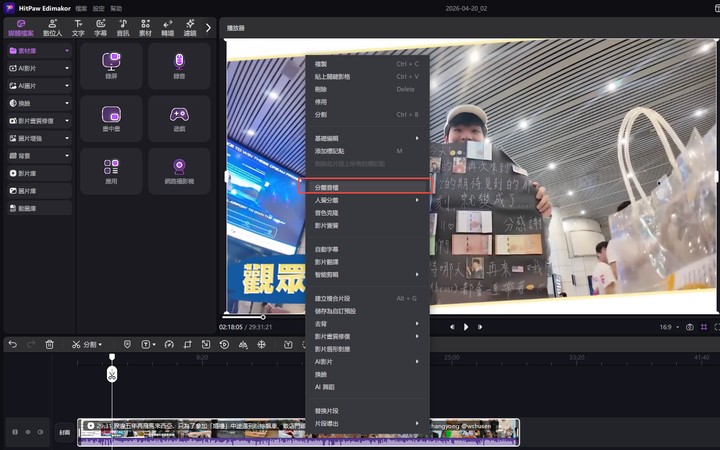Open the 去背 background removal submenu
720x450 pixels.
367,324
